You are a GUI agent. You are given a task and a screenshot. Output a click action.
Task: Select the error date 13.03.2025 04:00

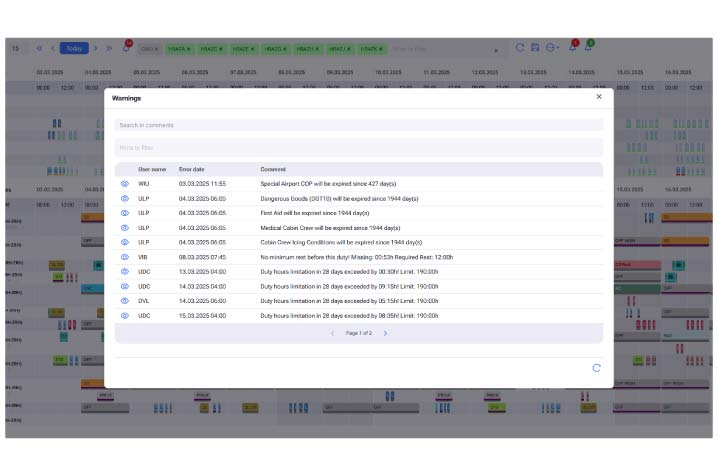click(202, 271)
